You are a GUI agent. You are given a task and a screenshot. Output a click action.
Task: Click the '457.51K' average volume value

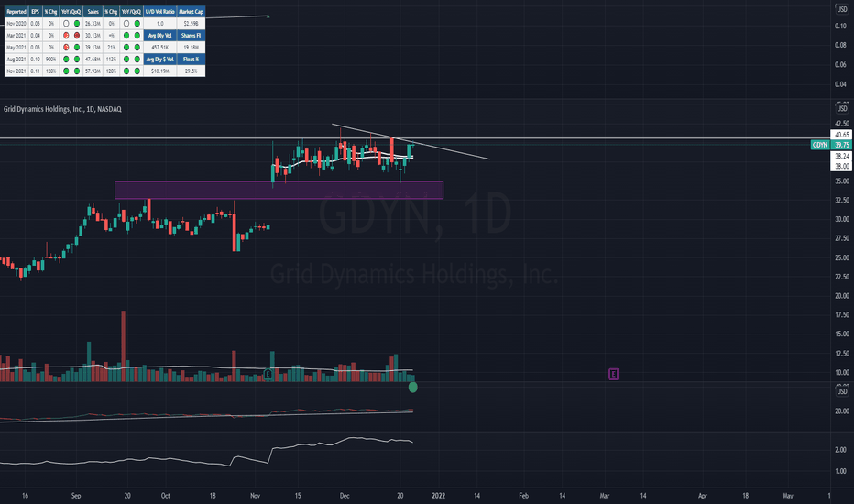[159, 48]
